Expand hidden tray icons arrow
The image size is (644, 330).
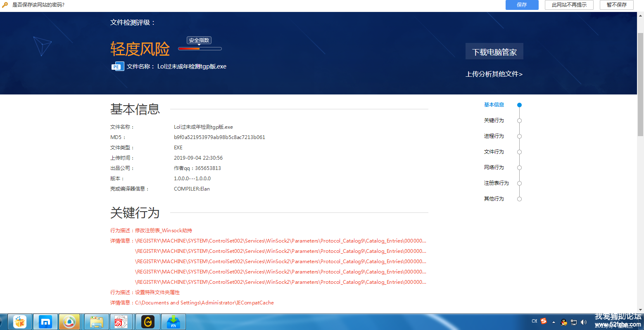(x=554, y=322)
